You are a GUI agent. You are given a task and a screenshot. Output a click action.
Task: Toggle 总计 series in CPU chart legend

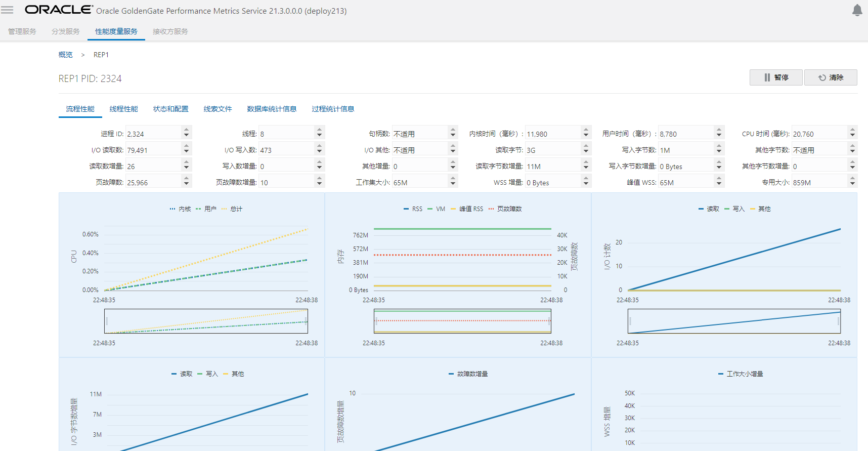coord(232,209)
